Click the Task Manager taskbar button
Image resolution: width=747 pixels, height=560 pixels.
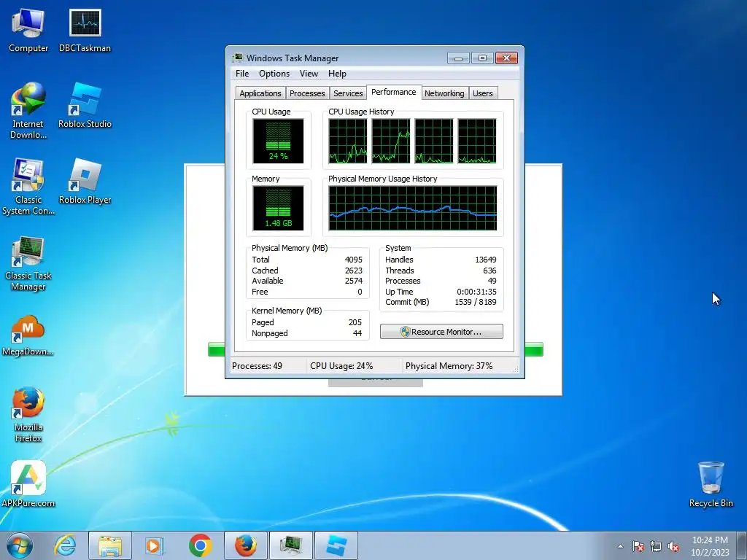291,545
